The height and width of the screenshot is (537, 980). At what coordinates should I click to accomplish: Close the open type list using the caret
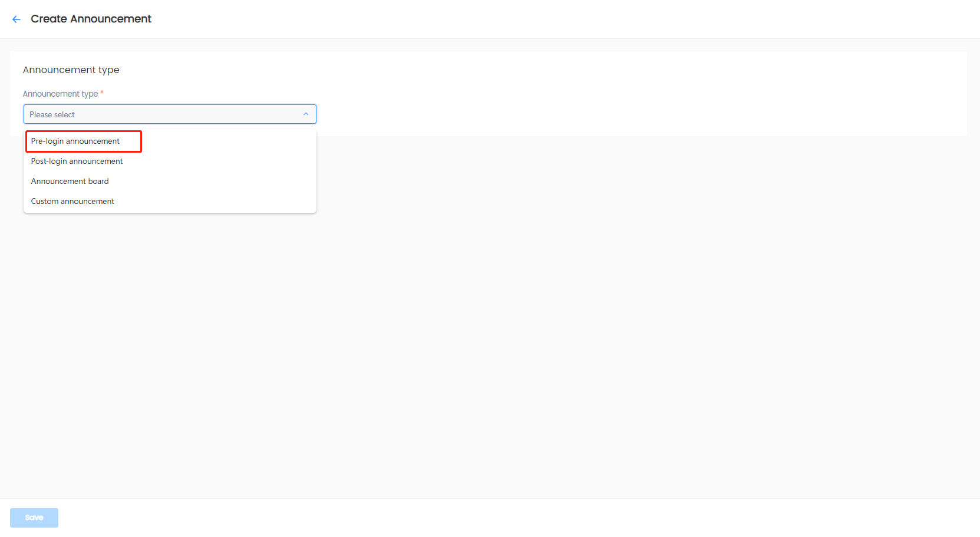click(306, 114)
